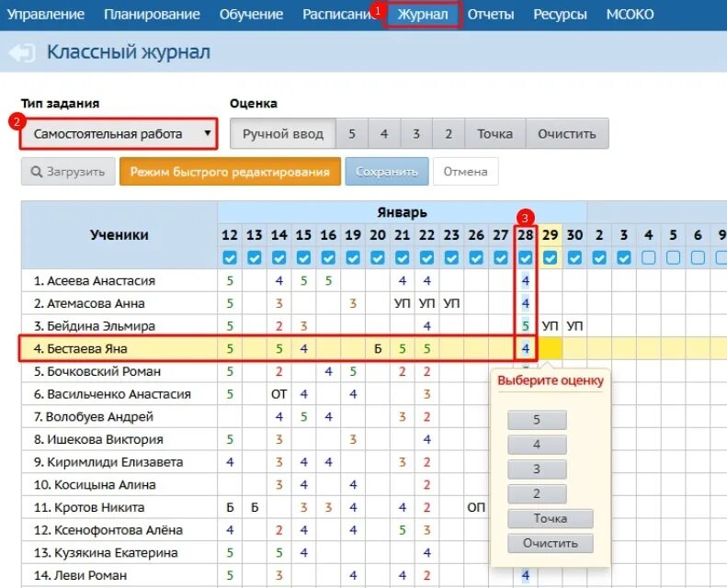Viewport: 727px width, 588px height.
Task: Pick 3 in the Выберите оценку popup
Action: pyautogui.click(x=537, y=469)
